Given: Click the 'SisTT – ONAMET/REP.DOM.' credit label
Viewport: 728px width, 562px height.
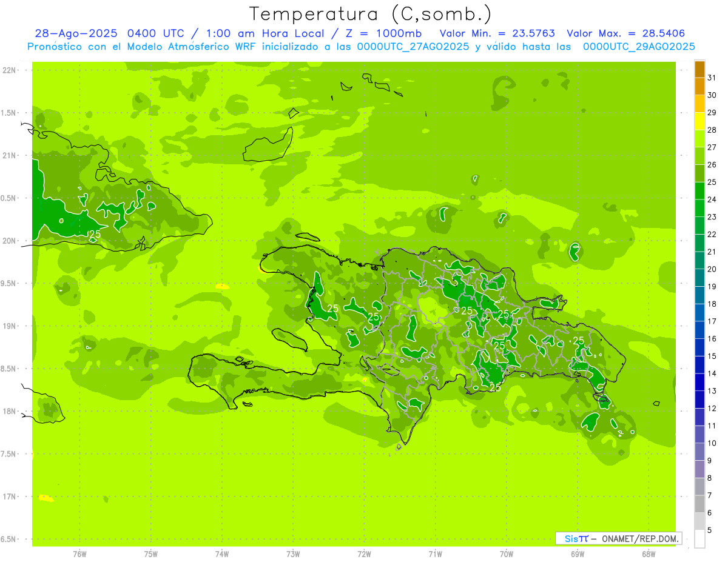Looking at the screenshot, I should coord(618,538).
